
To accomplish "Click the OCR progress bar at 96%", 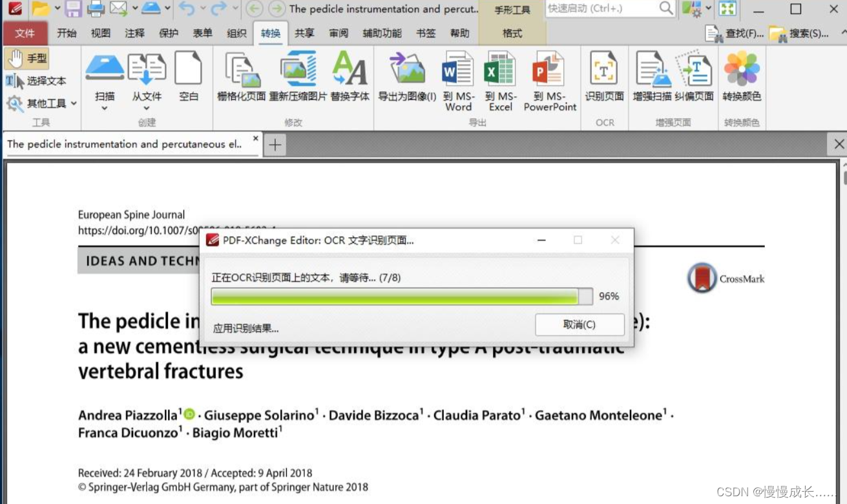I will click(x=402, y=297).
